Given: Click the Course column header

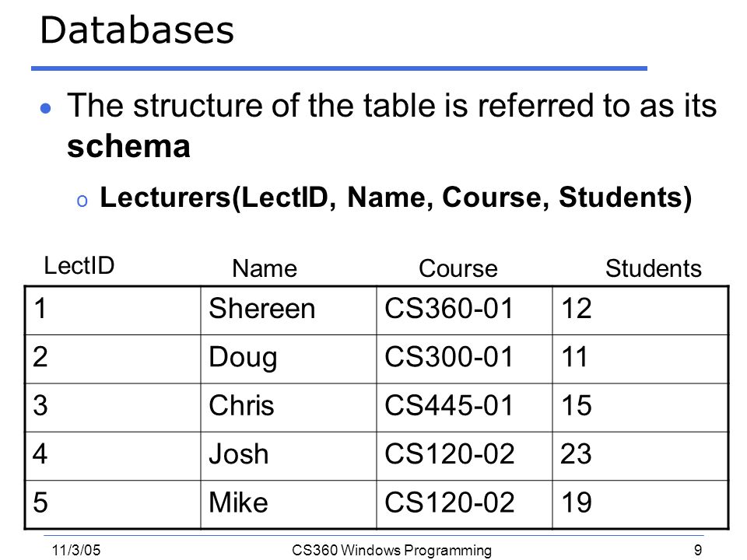Looking at the screenshot, I should point(458,268).
